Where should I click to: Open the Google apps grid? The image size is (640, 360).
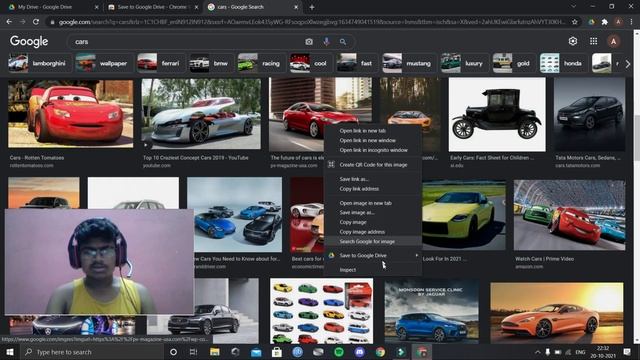pyautogui.click(x=593, y=41)
